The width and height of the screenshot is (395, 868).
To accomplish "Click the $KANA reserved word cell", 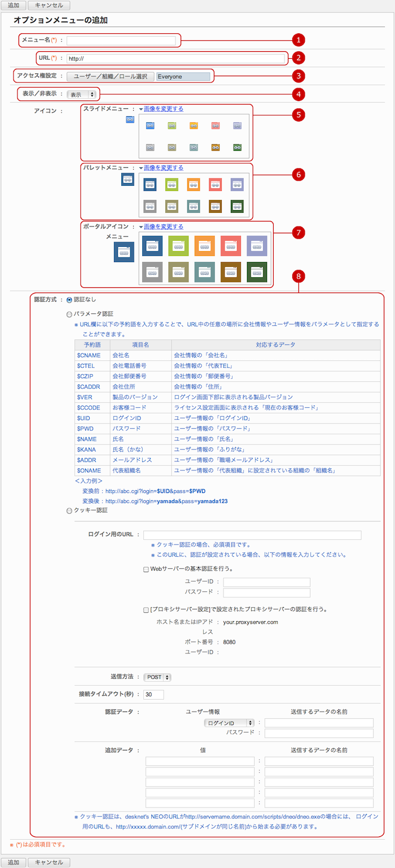I will [93, 450].
